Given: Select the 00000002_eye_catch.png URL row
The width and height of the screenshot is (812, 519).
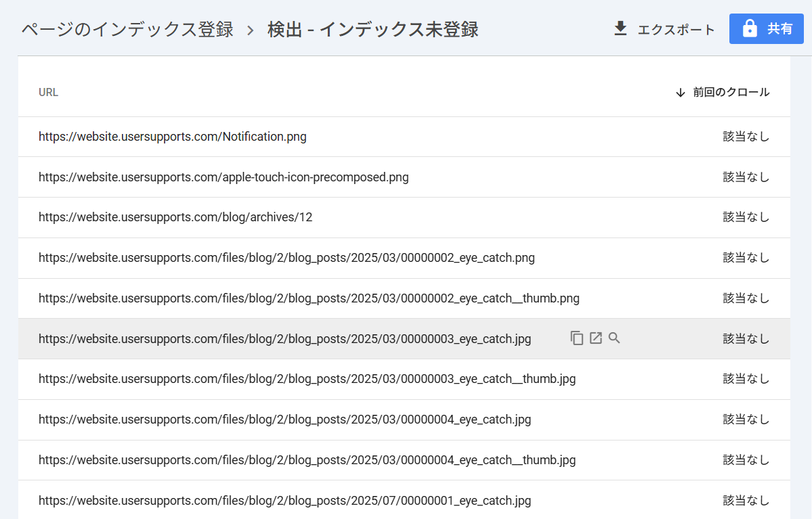Looking at the screenshot, I should coord(286,258).
